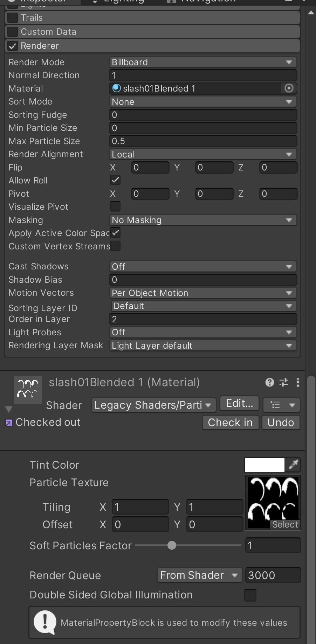The image size is (316, 644).
Task: Collapse the material section foldout arrow
Action: pos(9,409)
